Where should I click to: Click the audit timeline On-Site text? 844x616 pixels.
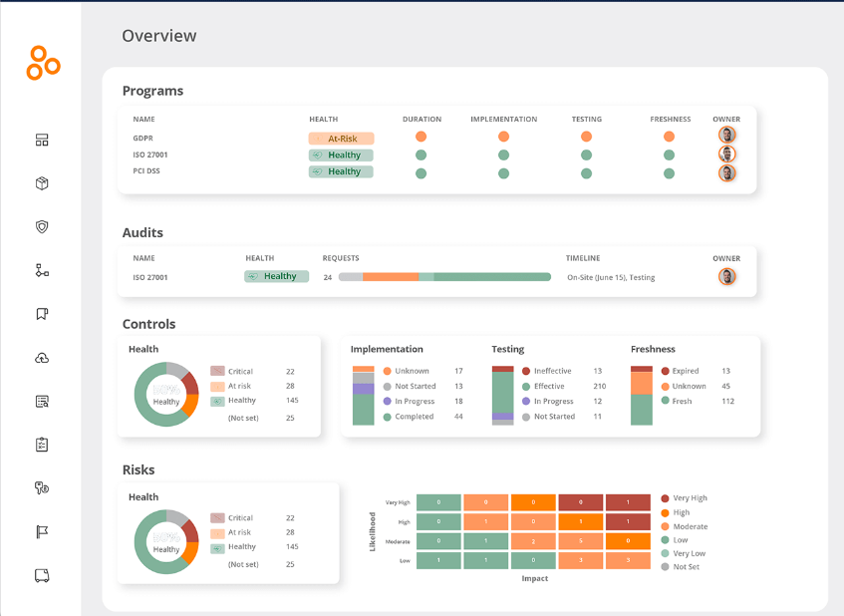(611, 277)
